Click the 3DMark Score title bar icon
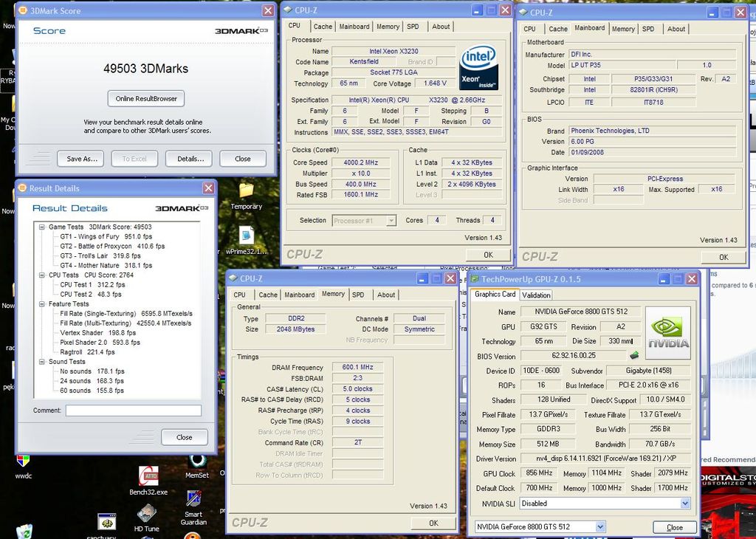The height and width of the screenshot is (539, 756). click(x=24, y=10)
